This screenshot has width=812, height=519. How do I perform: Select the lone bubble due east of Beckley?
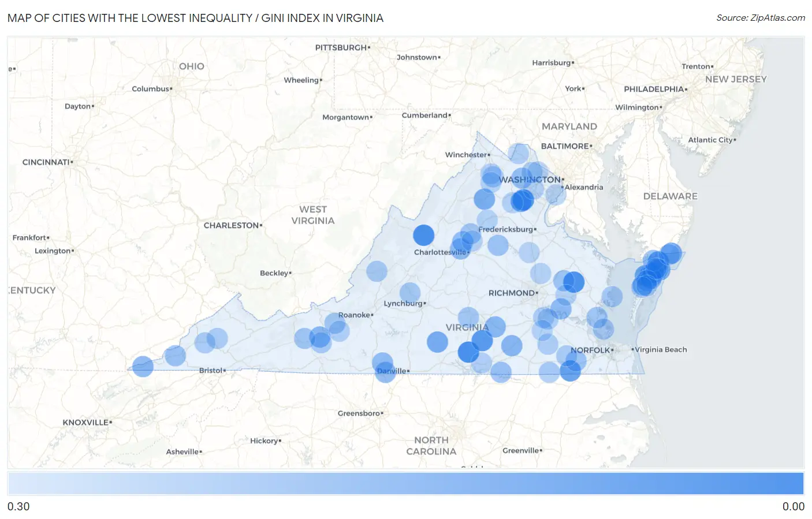point(377,271)
